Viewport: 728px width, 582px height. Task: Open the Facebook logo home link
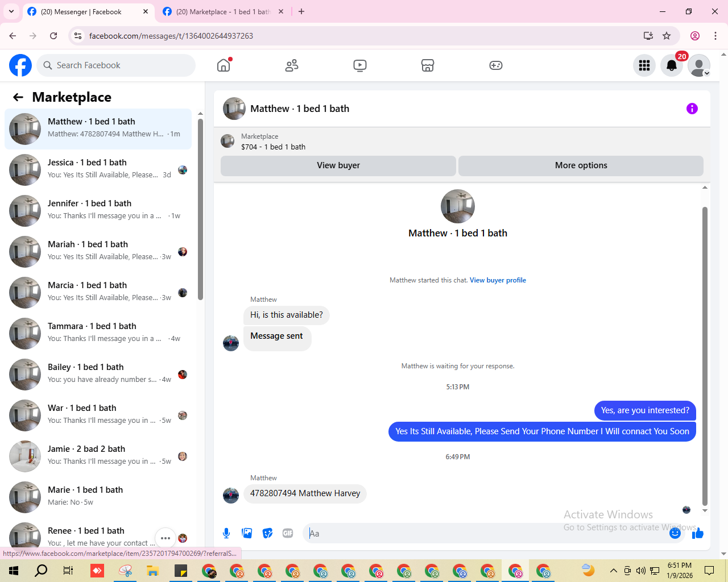click(20, 65)
